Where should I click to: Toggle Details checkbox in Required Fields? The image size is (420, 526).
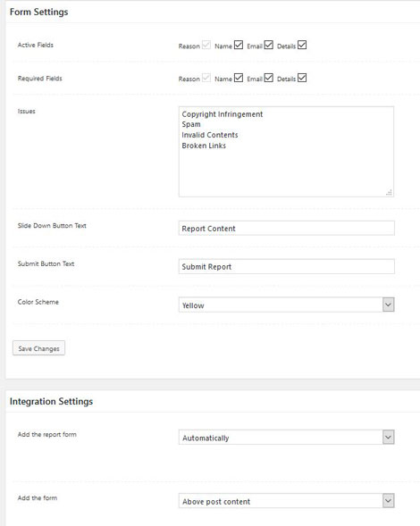(302, 78)
